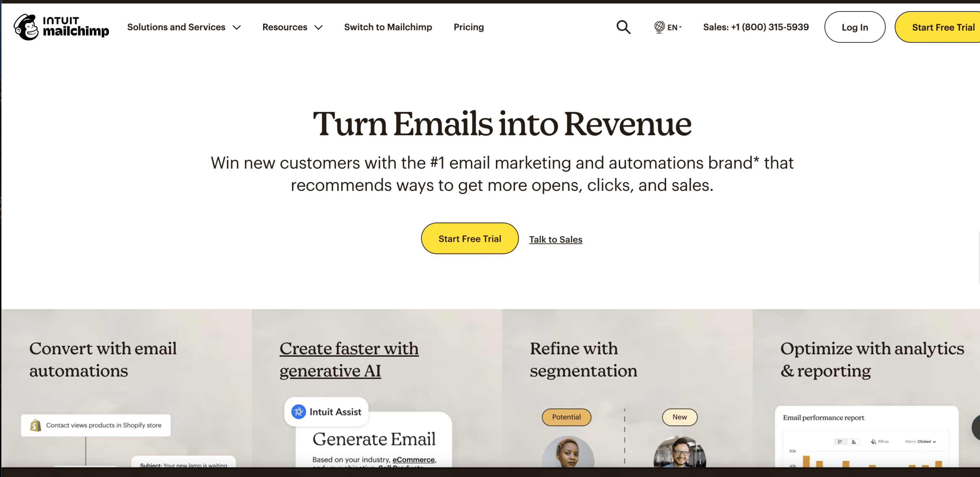Expand the Resources dropdown menu
Viewport: 980px width, 477px height.
(292, 27)
